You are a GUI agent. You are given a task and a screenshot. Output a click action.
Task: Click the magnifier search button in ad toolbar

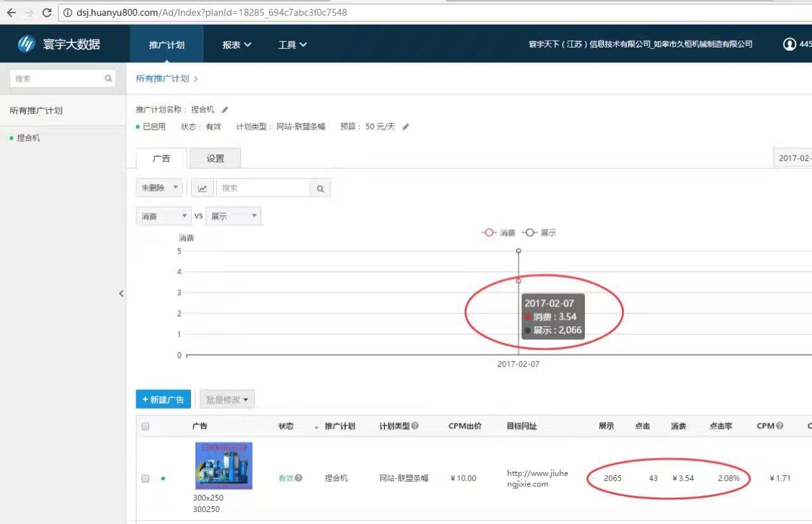pyautogui.click(x=320, y=188)
